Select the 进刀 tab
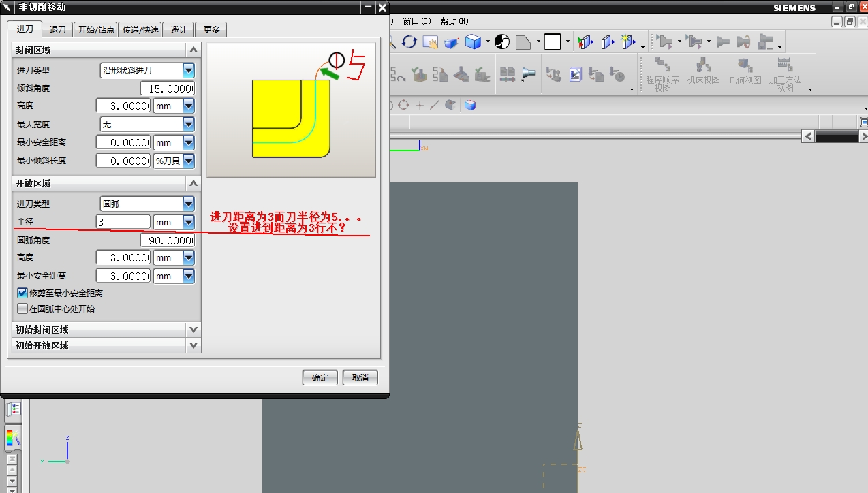This screenshot has height=493, width=868. tap(25, 29)
